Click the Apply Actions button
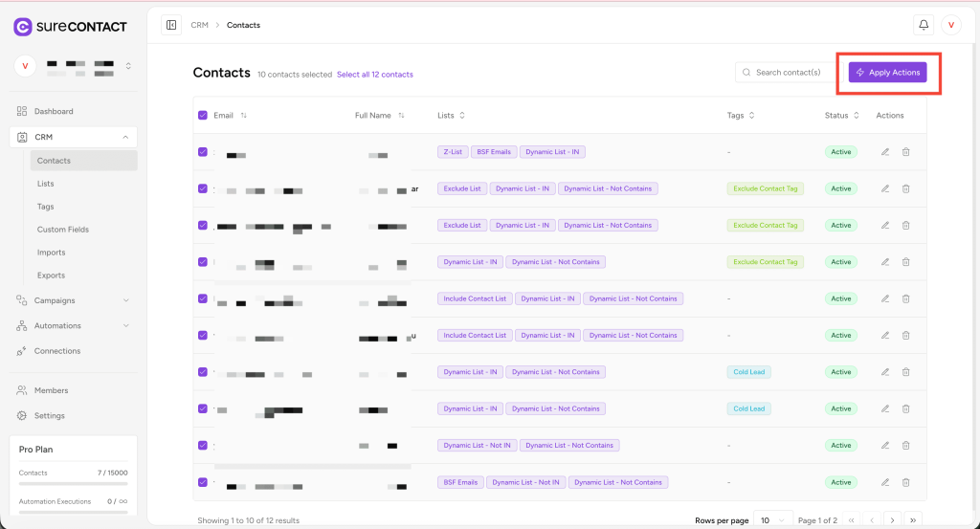 pyautogui.click(x=887, y=73)
